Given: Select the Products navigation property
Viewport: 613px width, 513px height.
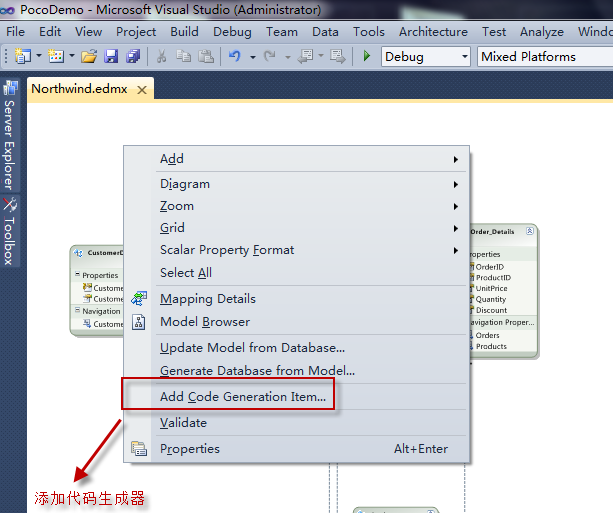Looking at the screenshot, I should point(491,346).
